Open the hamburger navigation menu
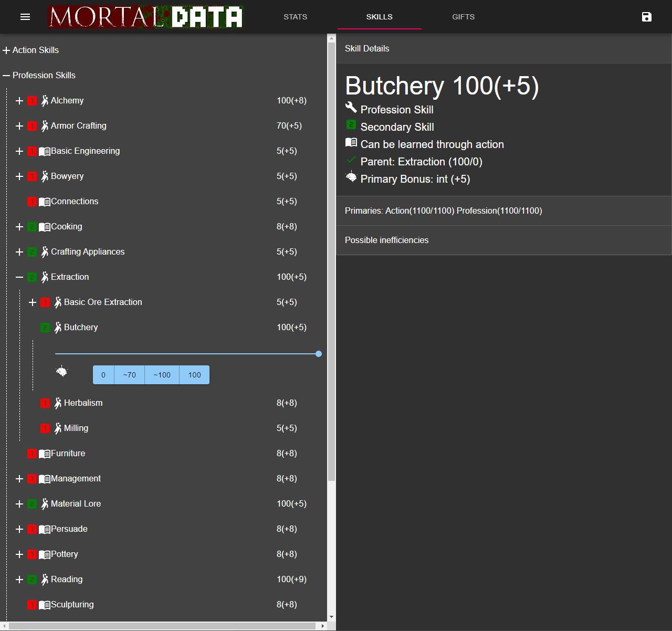This screenshot has height=631, width=672. click(x=25, y=17)
